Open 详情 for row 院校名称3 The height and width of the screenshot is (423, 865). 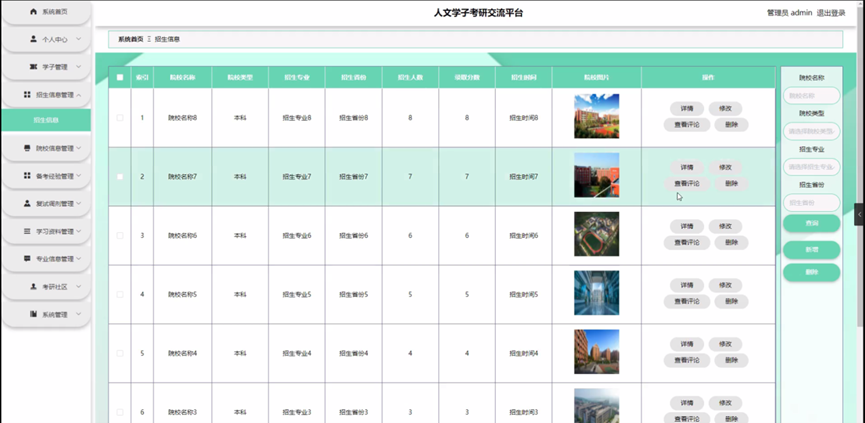687,403
